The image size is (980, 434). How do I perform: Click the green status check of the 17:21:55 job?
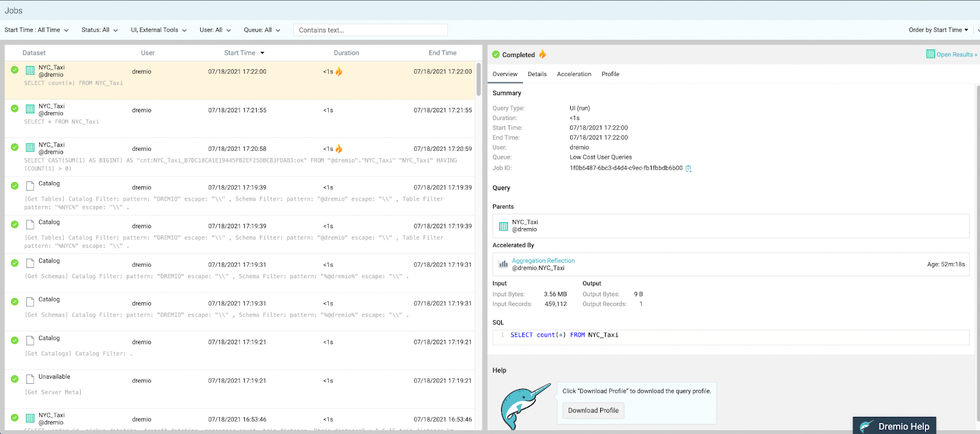click(x=15, y=108)
